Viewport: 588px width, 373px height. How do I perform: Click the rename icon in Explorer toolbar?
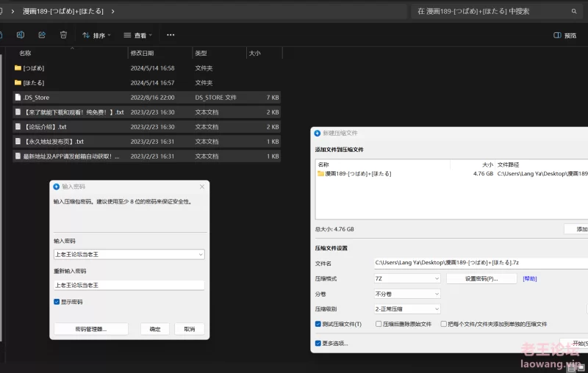click(21, 35)
